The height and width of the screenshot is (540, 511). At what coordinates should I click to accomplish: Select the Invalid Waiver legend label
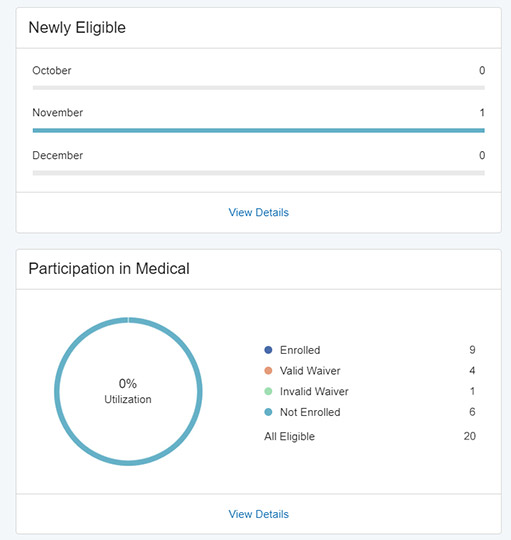(314, 391)
